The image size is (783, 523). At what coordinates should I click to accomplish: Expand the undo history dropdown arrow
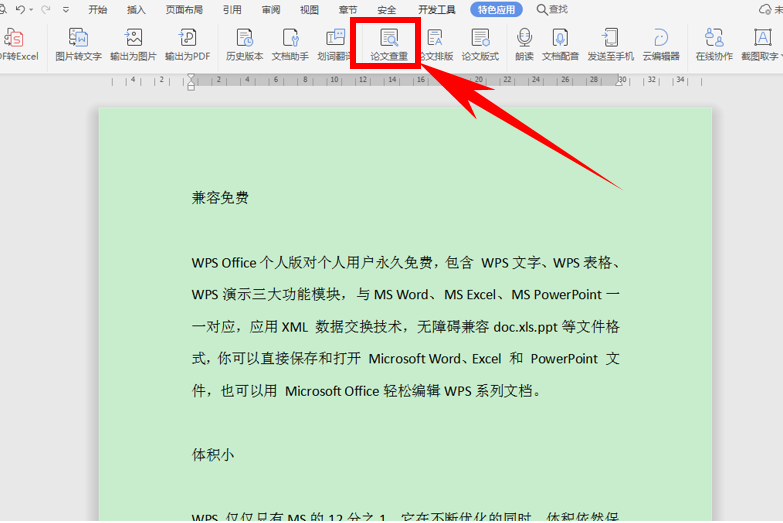(31, 9)
